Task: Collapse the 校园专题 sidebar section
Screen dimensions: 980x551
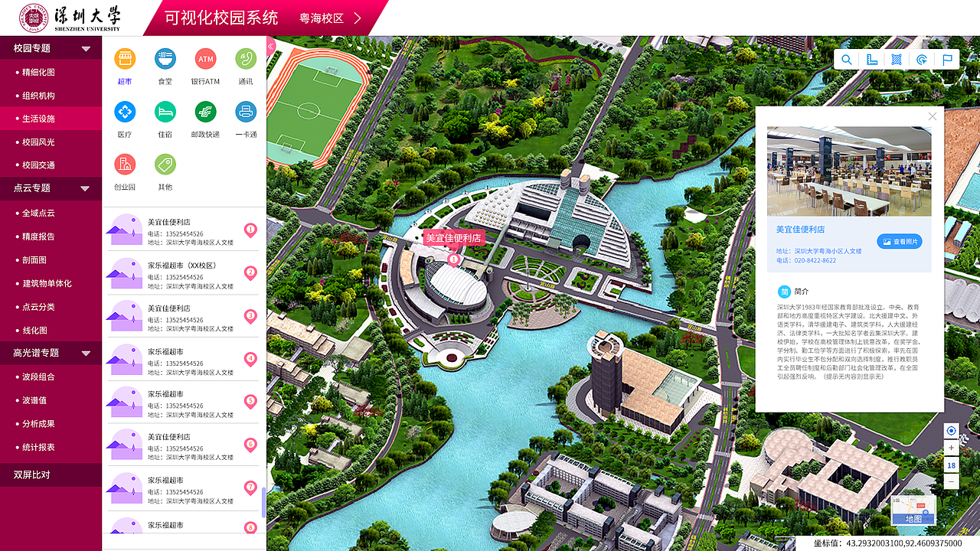Action: click(x=86, y=48)
